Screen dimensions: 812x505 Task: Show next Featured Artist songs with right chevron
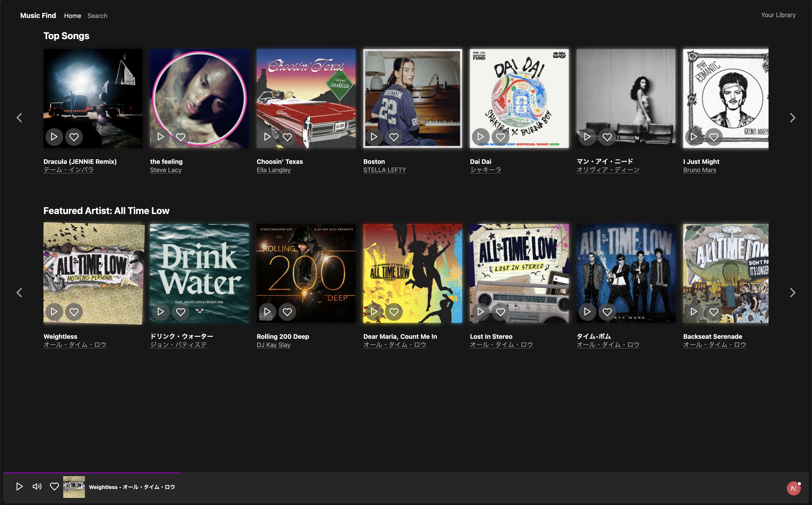(x=793, y=293)
